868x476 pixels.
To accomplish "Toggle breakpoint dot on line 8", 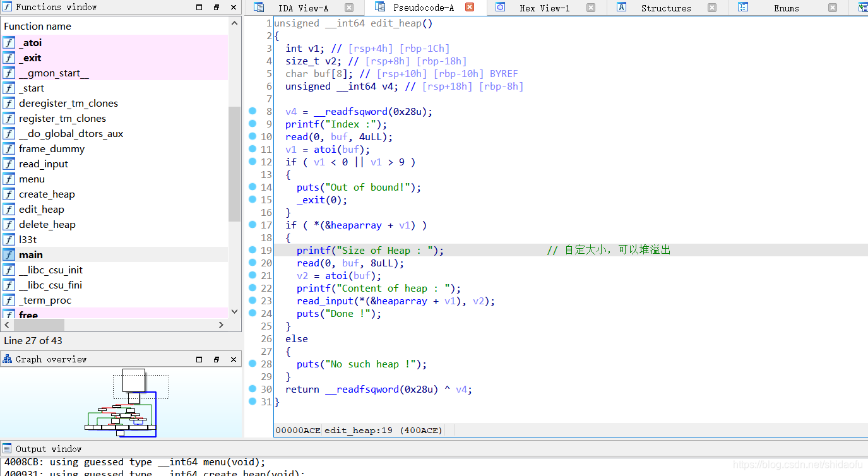I will [253, 111].
